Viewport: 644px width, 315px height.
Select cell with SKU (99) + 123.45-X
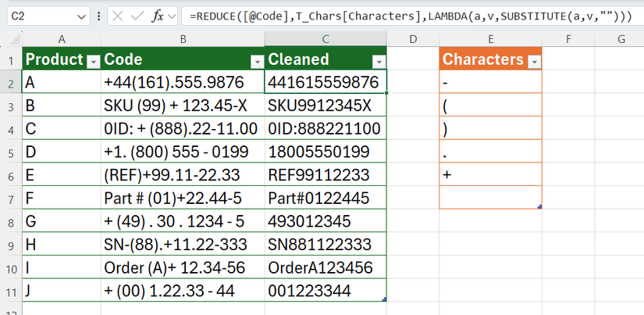(x=183, y=106)
